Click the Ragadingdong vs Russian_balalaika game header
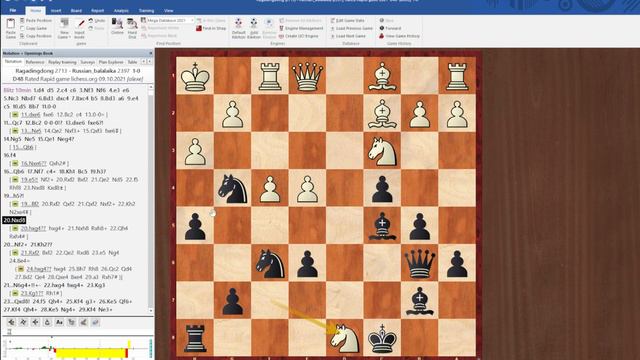The width and height of the screenshot is (640, 360). tap(78, 71)
